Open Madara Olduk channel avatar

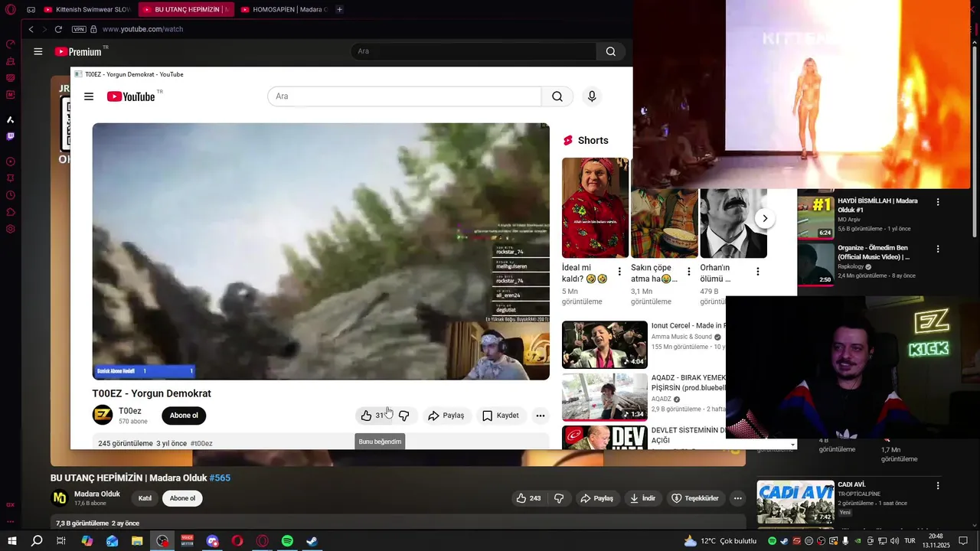[59, 498]
